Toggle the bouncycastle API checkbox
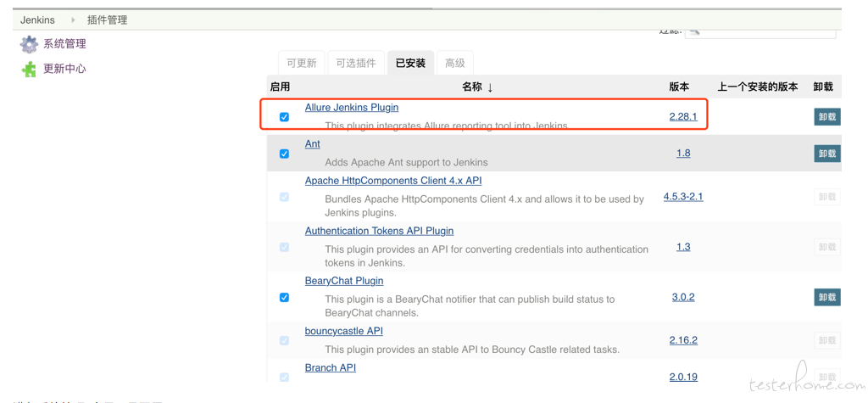 pyautogui.click(x=285, y=340)
